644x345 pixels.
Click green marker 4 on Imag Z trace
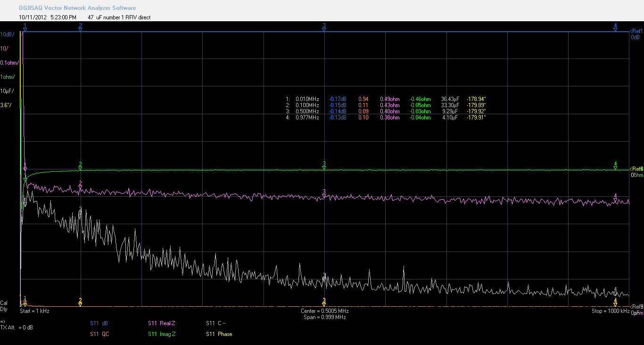point(615,166)
